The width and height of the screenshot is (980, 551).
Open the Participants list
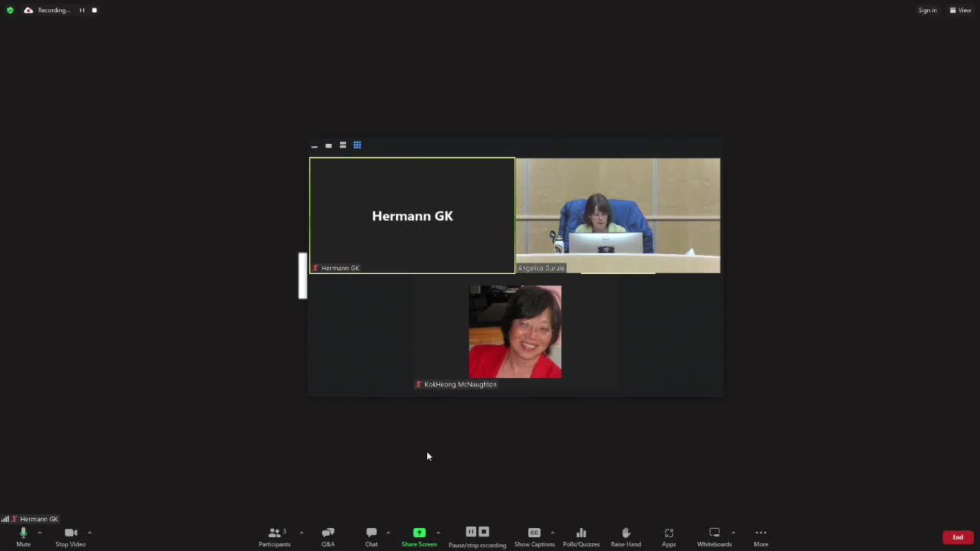274,536
